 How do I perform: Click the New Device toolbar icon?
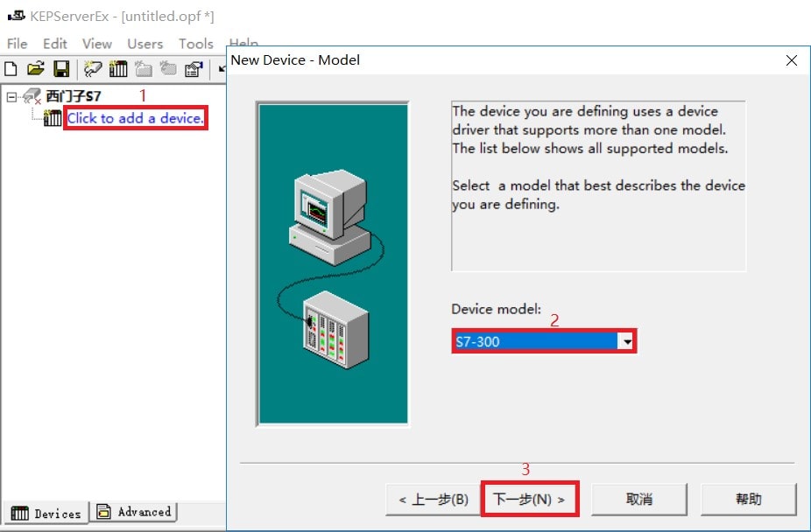pos(118,69)
